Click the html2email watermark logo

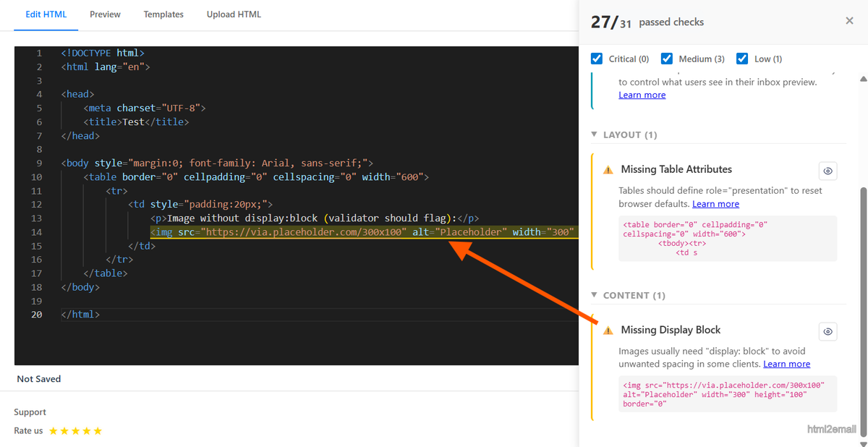pyautogui.click(x=831, y=428)
